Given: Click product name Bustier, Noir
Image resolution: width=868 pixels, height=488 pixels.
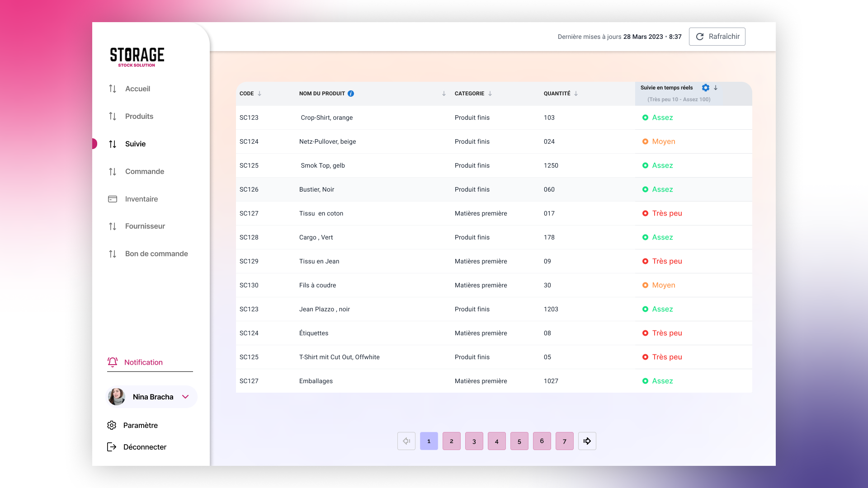Looking at the screenshot, I should tap(316, 189).
